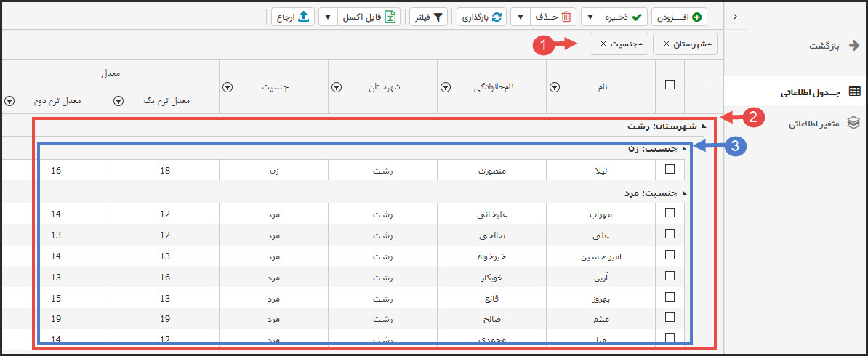Collapse the جنسیت: زن group
Viewport: 868px width, 356px height.
[x=684, y=148]
